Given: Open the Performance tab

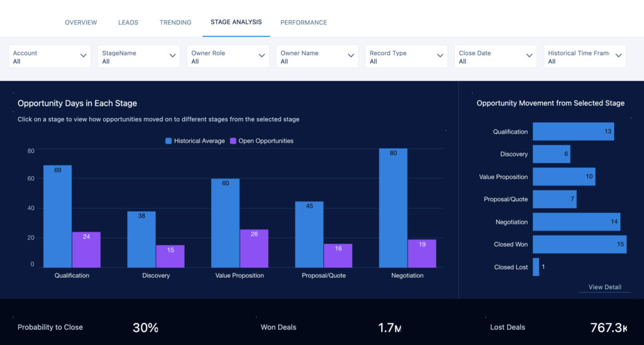Looking at the screenshot, I should pos(303,23).
